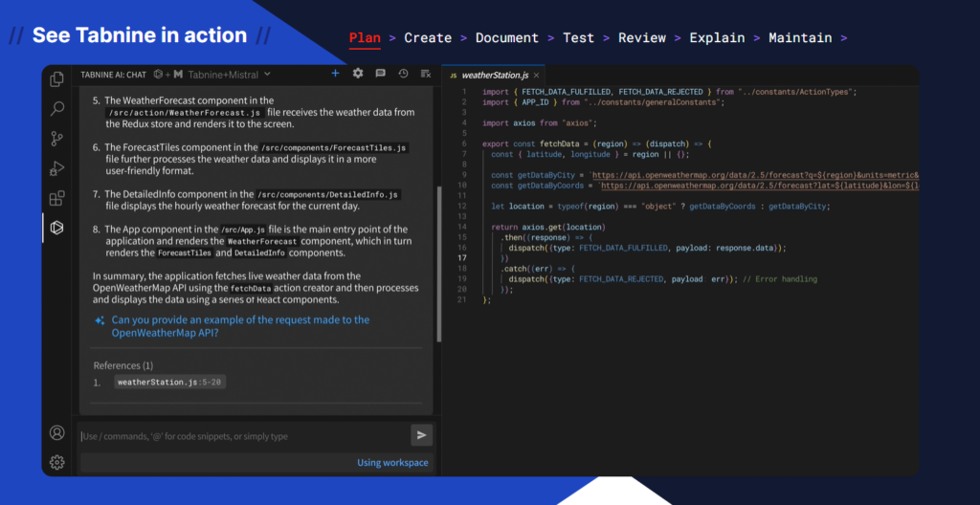Screen dimensions: 980x505
Task: Click the sparkle icon beside suggested question
Action: click(x=100, y=320)
